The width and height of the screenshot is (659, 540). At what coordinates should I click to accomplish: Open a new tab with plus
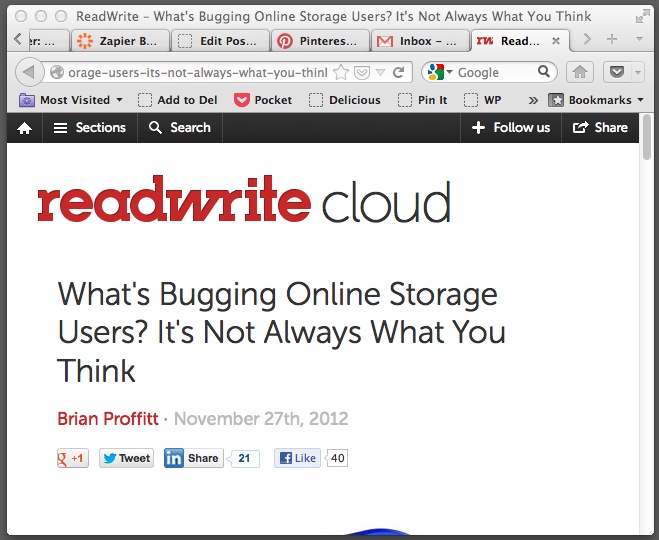(x=612, y=39)
